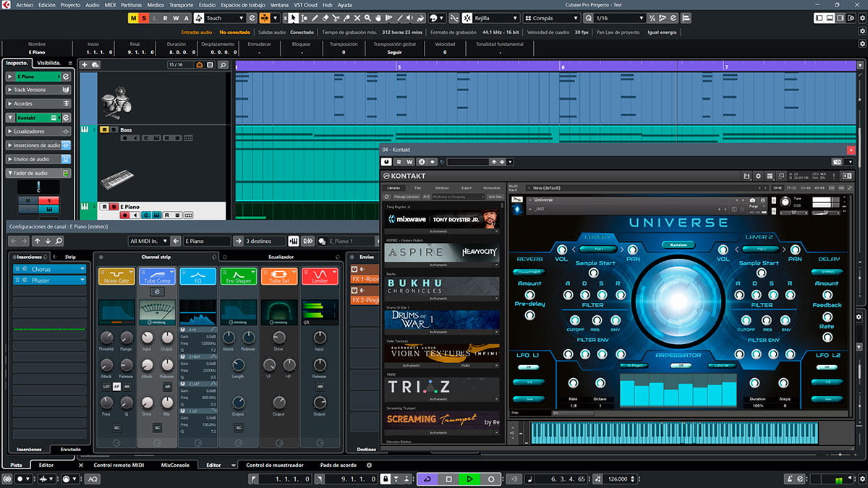This screenshot has width=868, height=488.
Task: Click the Tube Sat module
Action: (279, 276)
